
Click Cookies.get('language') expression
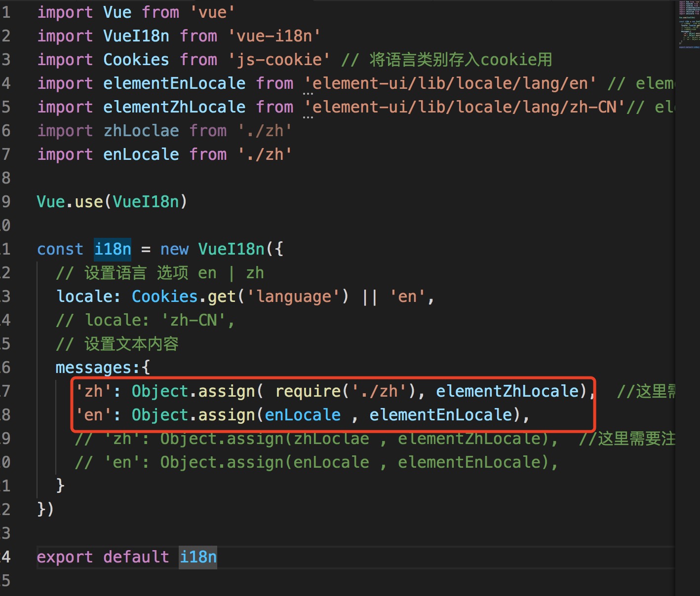240,297
